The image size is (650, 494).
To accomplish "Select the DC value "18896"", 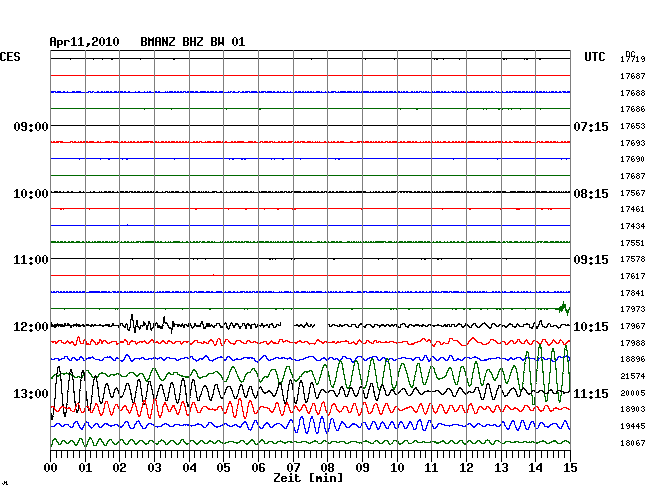I will tap(633, 359).
